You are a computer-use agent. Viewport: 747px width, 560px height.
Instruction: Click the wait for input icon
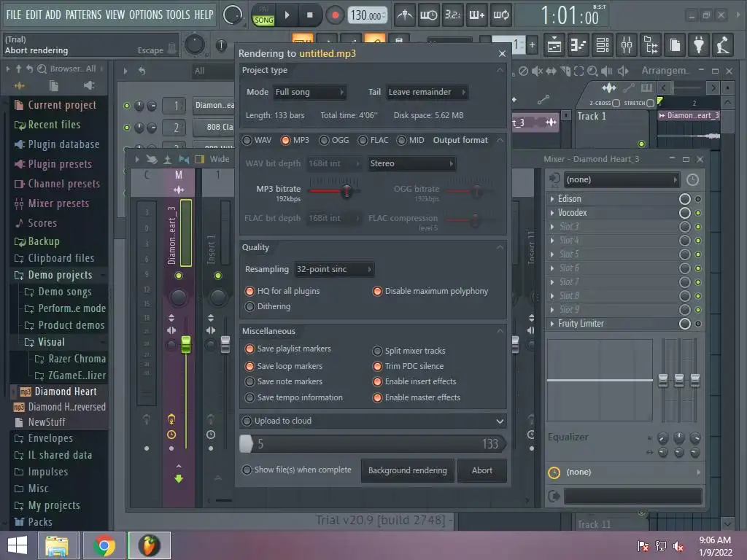[428, 15]
